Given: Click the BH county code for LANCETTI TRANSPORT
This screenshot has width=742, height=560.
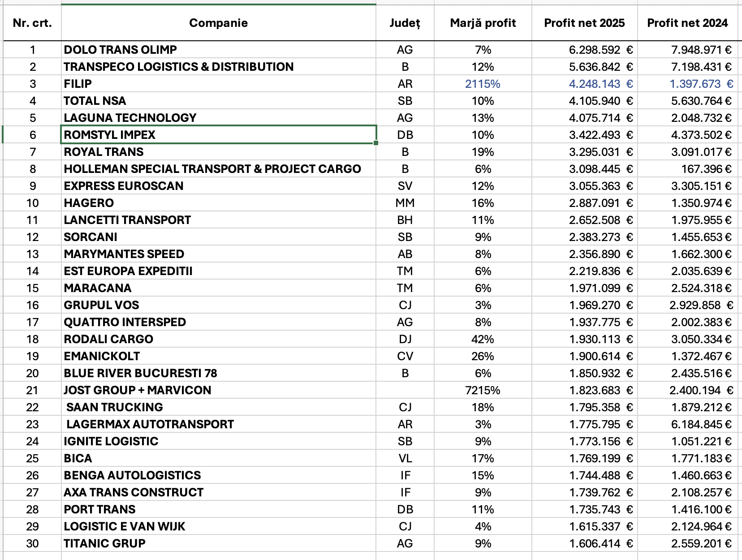Looking at the screenshot, I should [405, 220].
